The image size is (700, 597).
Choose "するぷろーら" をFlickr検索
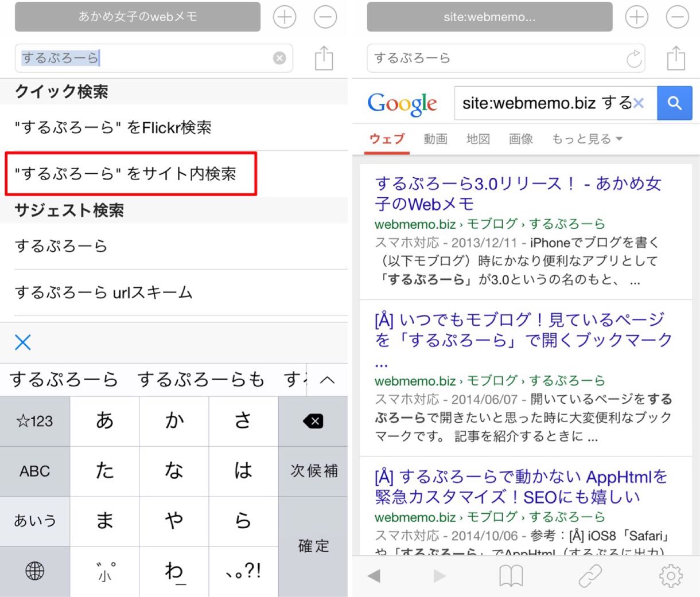[x=174, y=127]
